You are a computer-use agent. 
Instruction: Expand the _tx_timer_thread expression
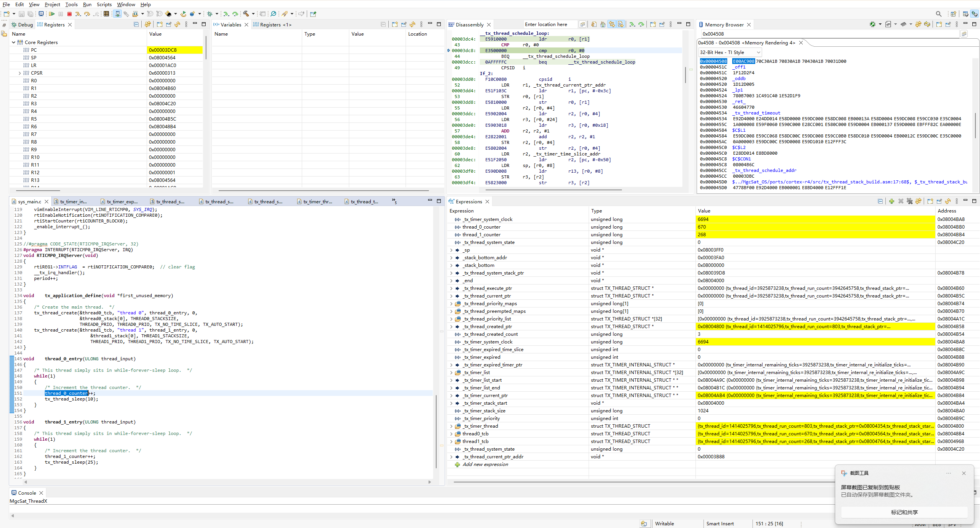pyautogui.click(x=451, y=426)
